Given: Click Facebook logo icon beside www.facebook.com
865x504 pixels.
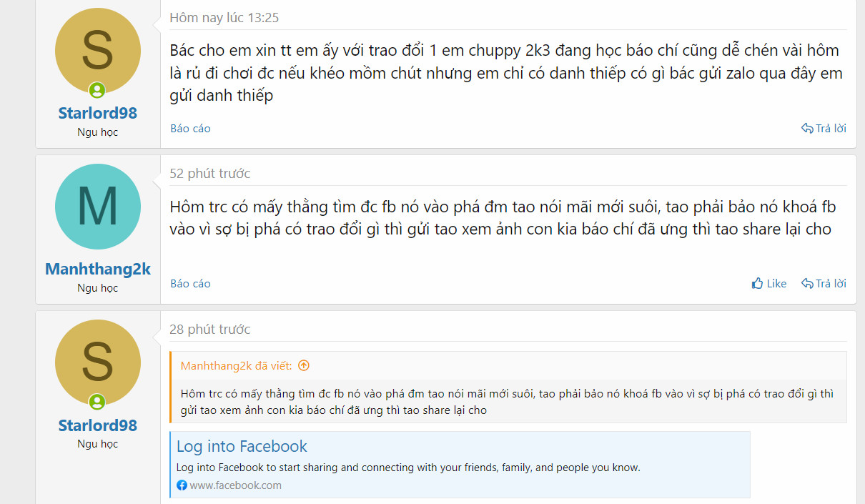Looking at the screenshot, I should pyautogui.click(x=182, y=485).
